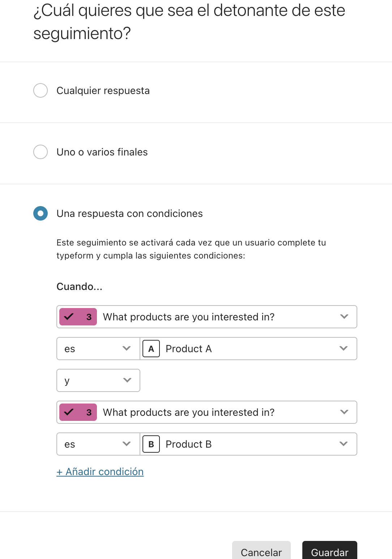Expand second question dropdown chevron
392x559 pixels.
point(344,412)
